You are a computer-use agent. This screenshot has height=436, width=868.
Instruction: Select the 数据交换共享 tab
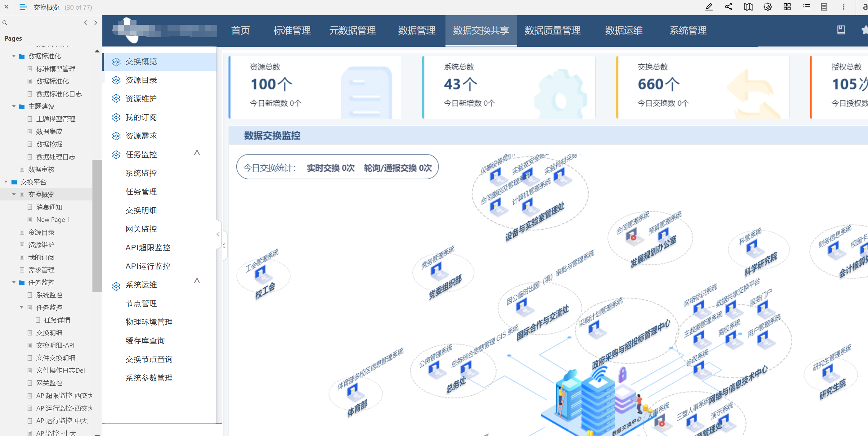tap(481, 30)
